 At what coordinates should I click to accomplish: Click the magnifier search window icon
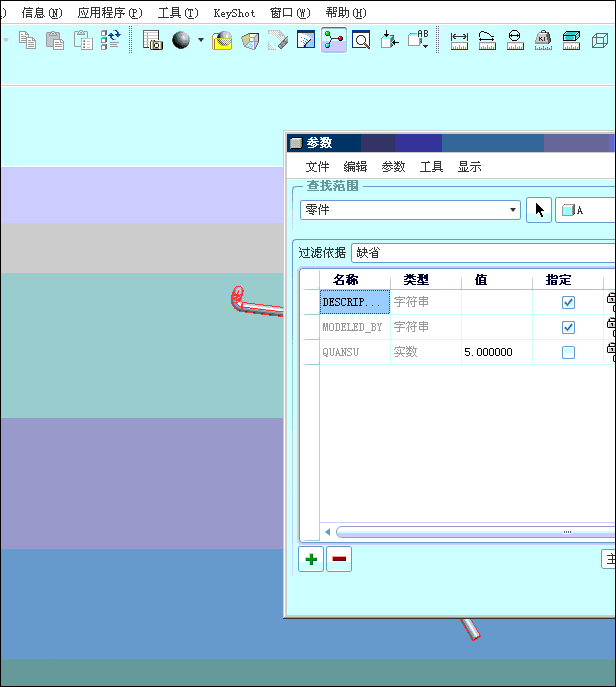(361, 40)
